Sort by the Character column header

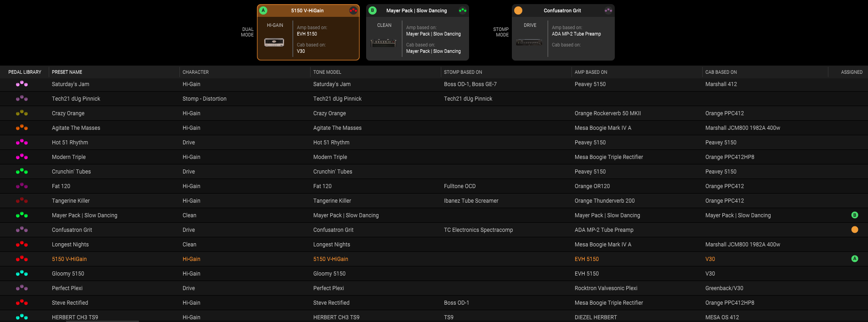pyautogui.click(x=196, y=72)
